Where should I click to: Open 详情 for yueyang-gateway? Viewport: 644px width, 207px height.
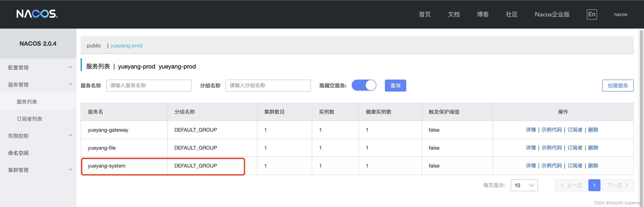(531, 130)
